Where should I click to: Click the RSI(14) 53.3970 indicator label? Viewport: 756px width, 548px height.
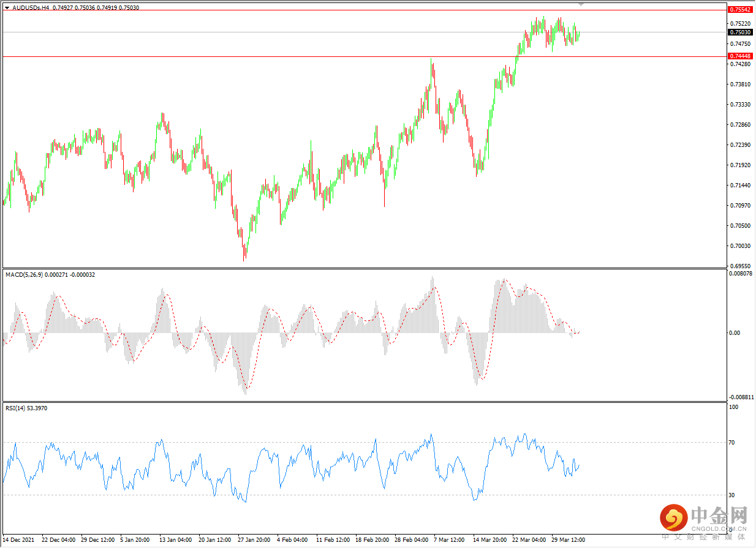[26, 408]
